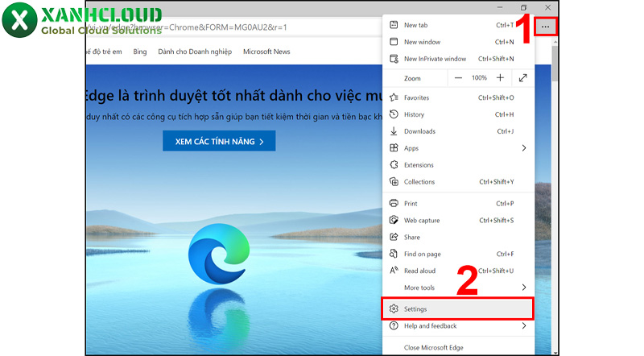Expand the Apps submenu arrow
Viewport: 644px width, 356px height.
(524, 148)
